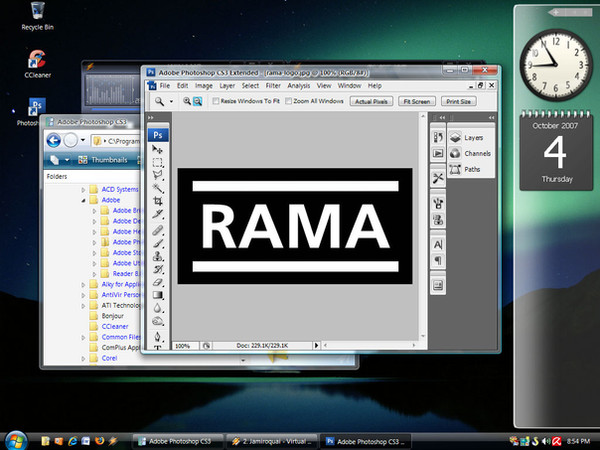Select the Blur tool
Image resolution: width=600 pixels, height=450 pixels.
point(158,308)
